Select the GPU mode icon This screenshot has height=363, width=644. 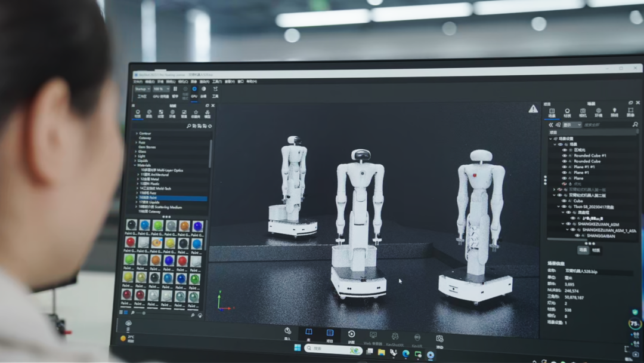194,89
